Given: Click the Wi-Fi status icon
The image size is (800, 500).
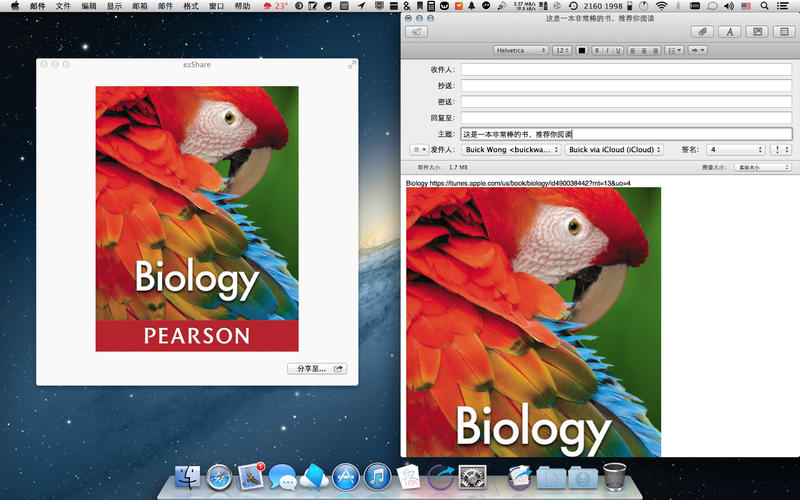Looking at the screenshot, I should point(661,6).
